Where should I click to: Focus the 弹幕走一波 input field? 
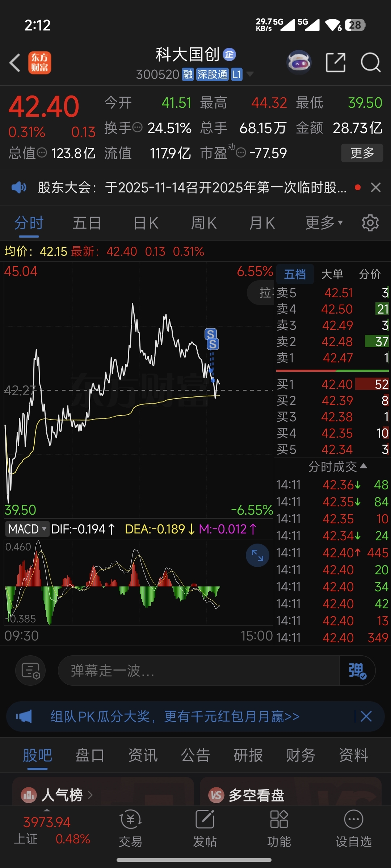(x=198, y=671)
